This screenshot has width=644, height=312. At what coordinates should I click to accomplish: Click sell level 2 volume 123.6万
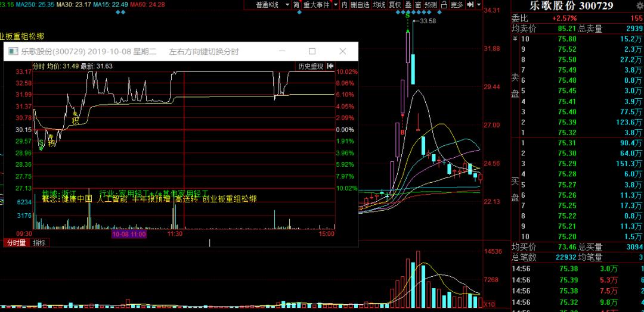coord(630,122)
